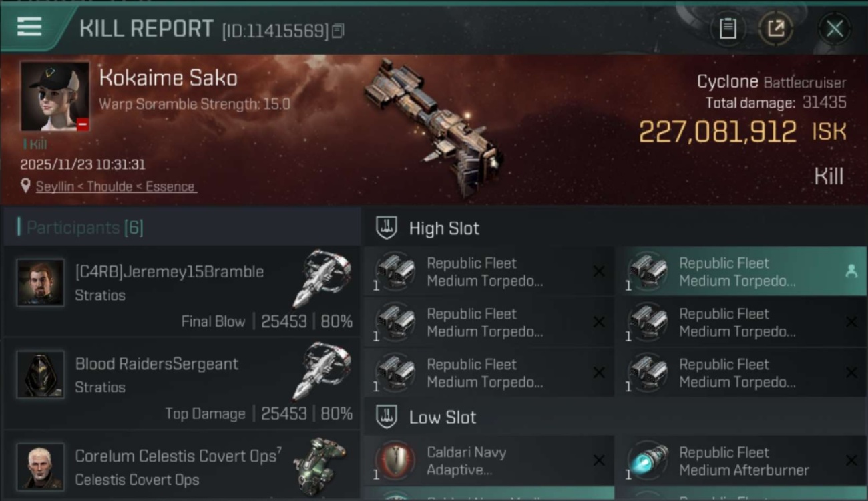868x501 pixels.
Task: Open the hamburger menu beside Kill Report
Action: [29, 27]
